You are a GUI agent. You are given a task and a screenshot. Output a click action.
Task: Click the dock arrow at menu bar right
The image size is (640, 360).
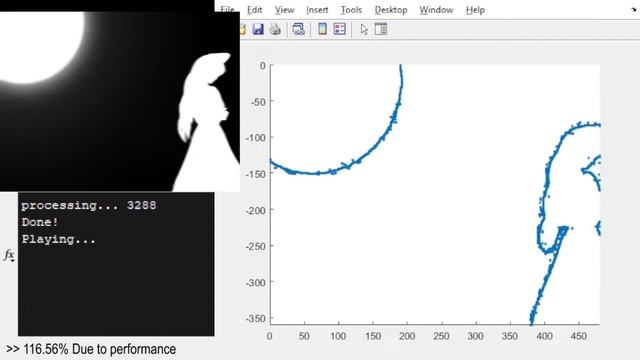(633, 9)
